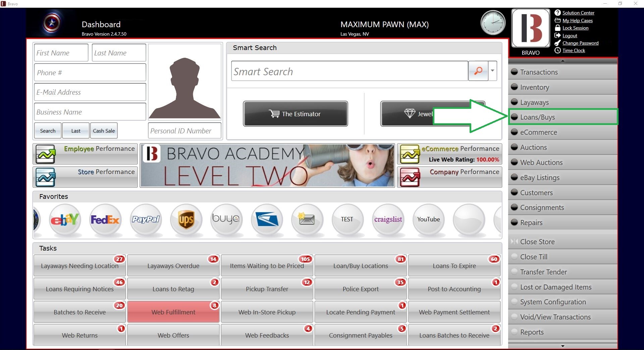The image size is (644, 350).
Task: Click the Logout link
Action: tap(570, 36)
